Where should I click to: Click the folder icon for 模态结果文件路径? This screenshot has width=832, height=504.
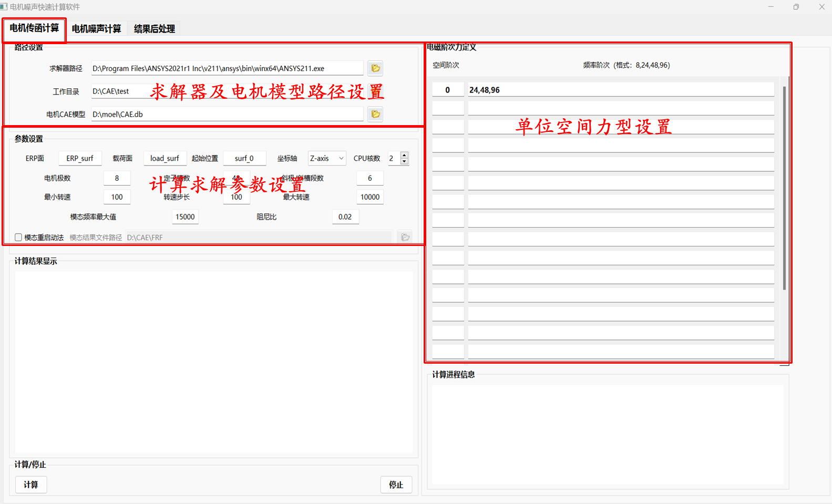click(405, 238)
